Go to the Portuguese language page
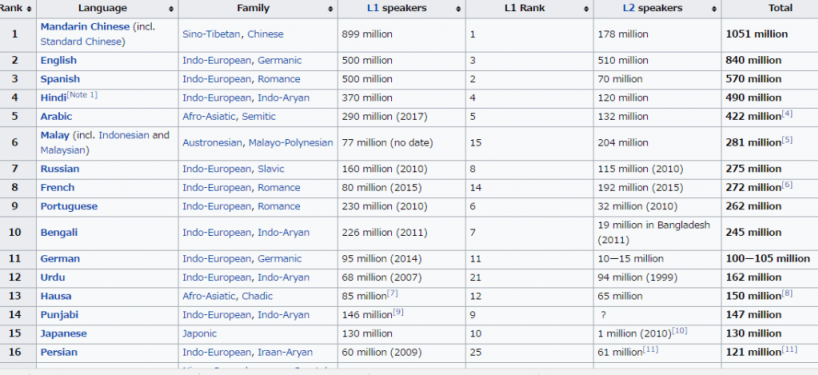 [x=69, y=207]
